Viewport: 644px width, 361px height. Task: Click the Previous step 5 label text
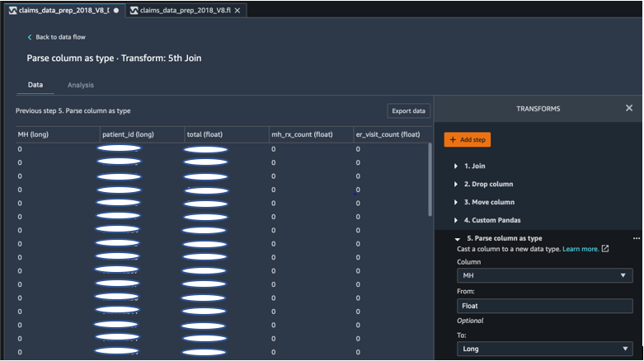[73, 111]
